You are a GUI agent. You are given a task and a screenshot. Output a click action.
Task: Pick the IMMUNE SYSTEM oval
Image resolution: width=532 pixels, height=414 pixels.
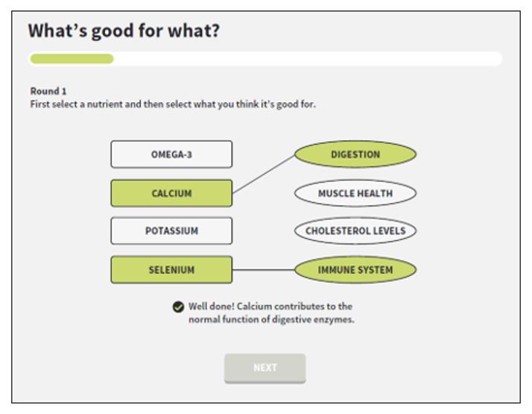point(355,270)
